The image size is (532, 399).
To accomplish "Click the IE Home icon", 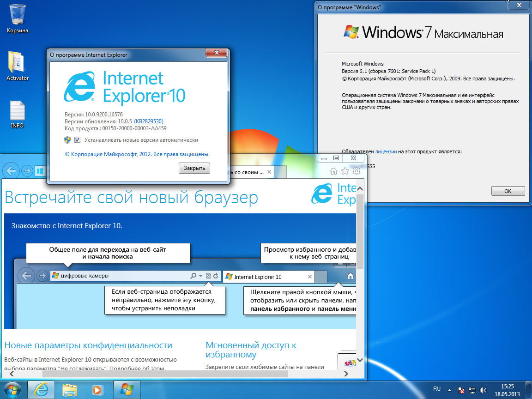I will (334, 171).
